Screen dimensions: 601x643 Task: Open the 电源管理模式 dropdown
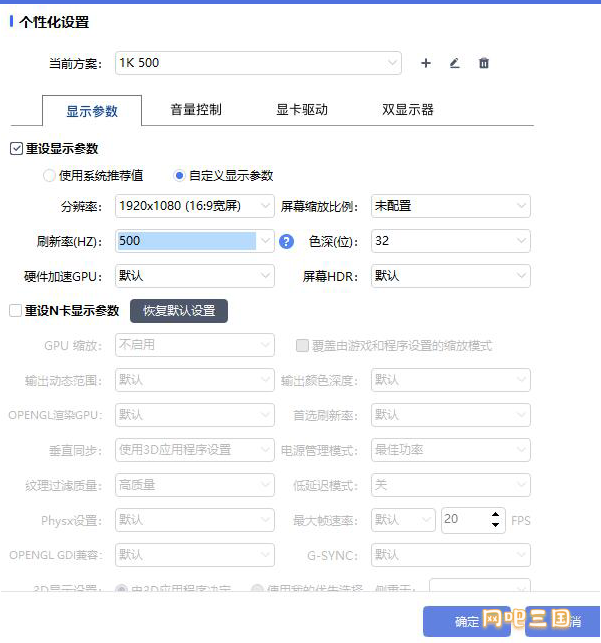click(x=451, y=450)
